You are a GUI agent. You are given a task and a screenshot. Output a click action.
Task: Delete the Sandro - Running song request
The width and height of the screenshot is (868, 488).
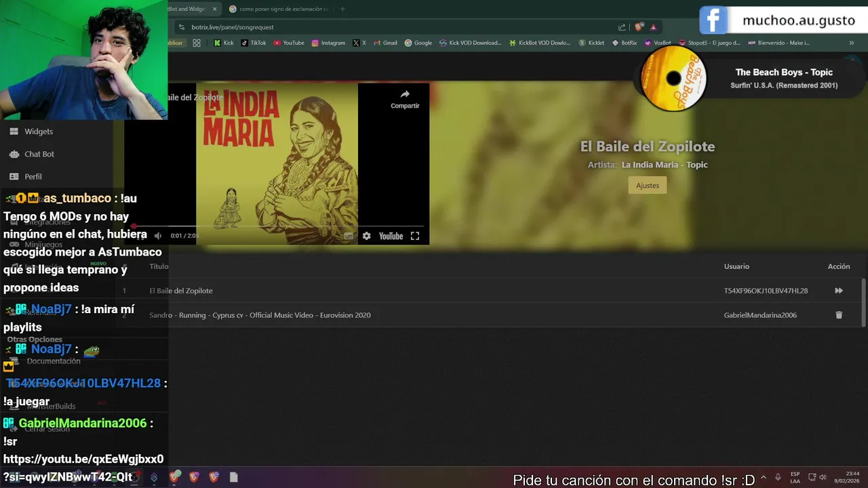[839, 315]
